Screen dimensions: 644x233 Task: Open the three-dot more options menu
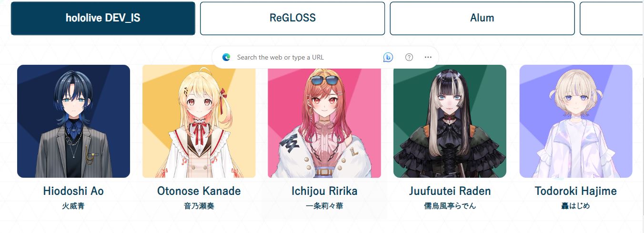click(x=428, y=57)
